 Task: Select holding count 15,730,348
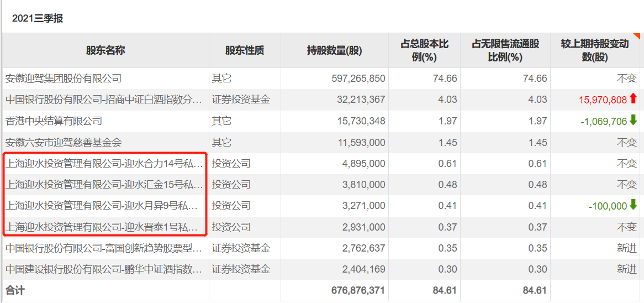(x=361, y=121)
